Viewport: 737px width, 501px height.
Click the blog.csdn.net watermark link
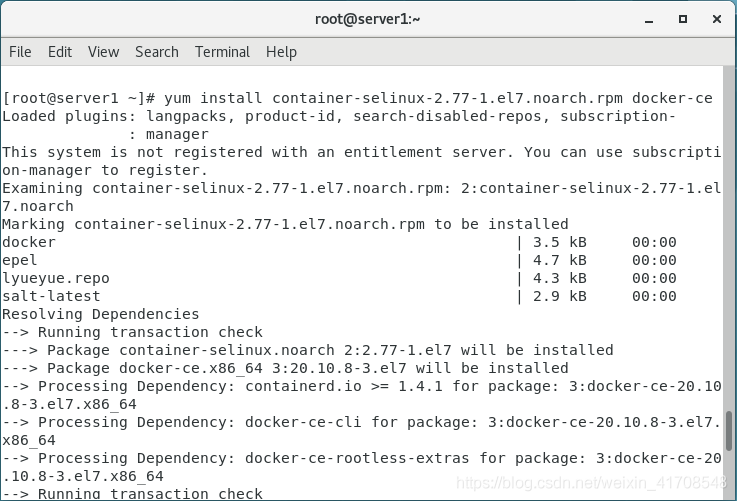(x=591, y=483)
